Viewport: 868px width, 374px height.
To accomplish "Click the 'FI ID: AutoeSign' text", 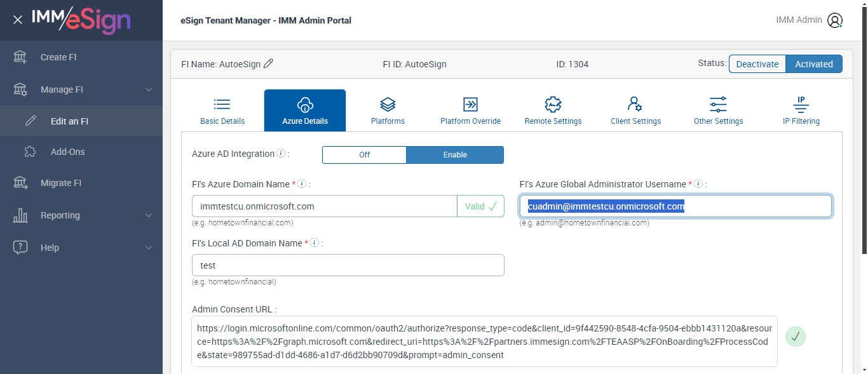I will (414, 64).
